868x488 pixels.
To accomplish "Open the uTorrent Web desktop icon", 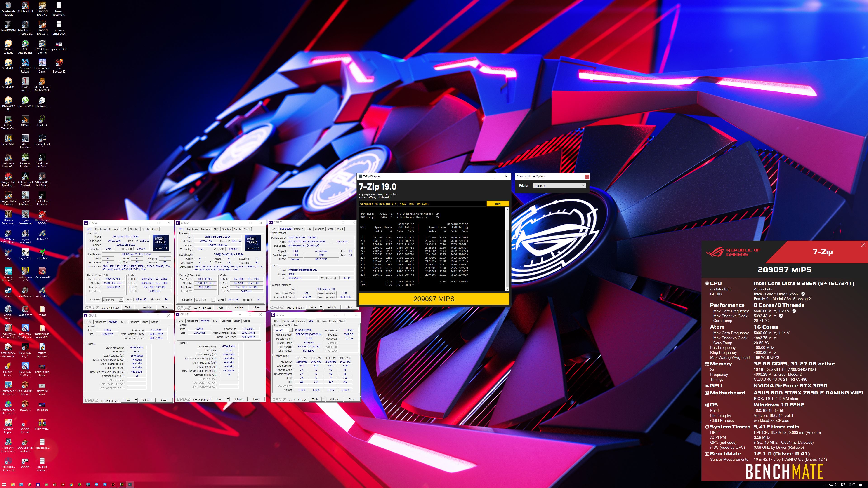I will point(25,102).
